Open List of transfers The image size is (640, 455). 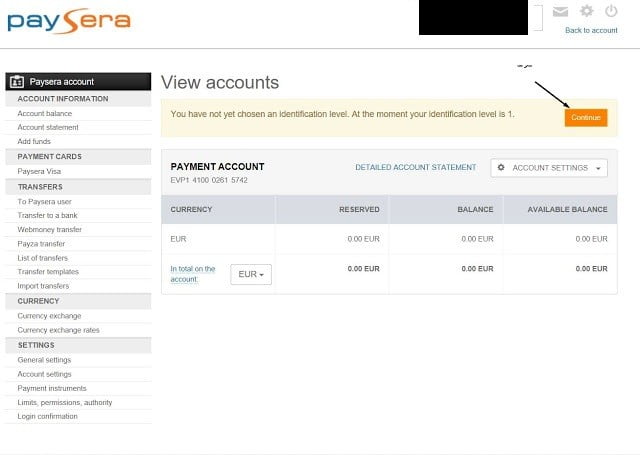pyautogui.click(x=42, y=258)
